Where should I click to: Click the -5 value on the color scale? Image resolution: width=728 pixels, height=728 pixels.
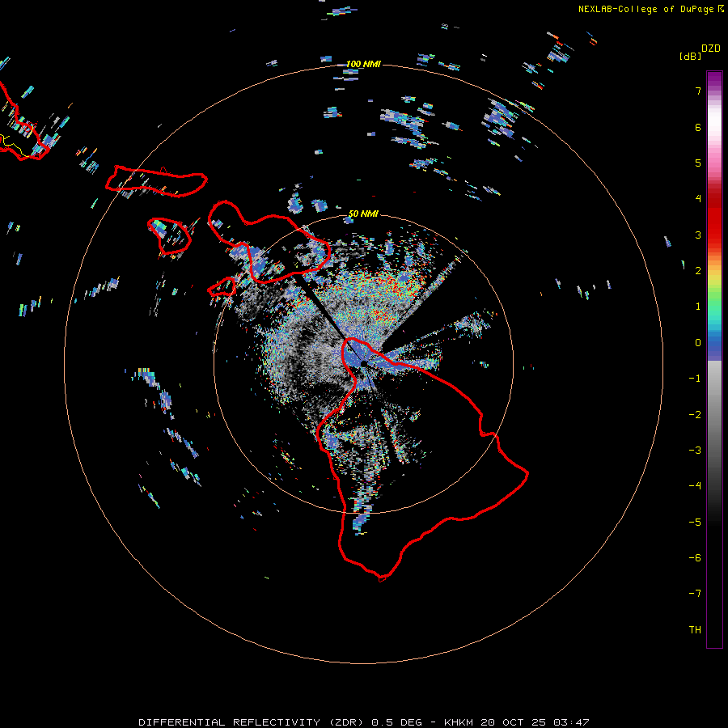(x=695, y=523)
